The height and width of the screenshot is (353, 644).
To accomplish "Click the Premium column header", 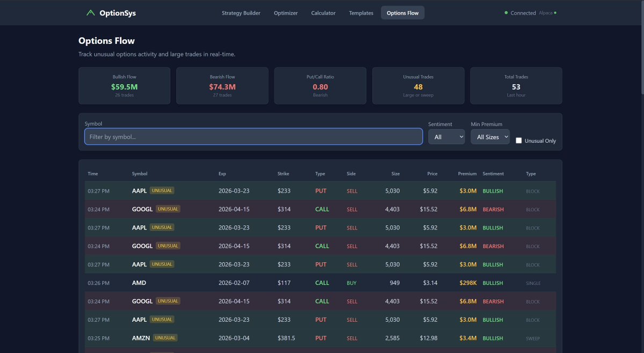I will (467, 174).
